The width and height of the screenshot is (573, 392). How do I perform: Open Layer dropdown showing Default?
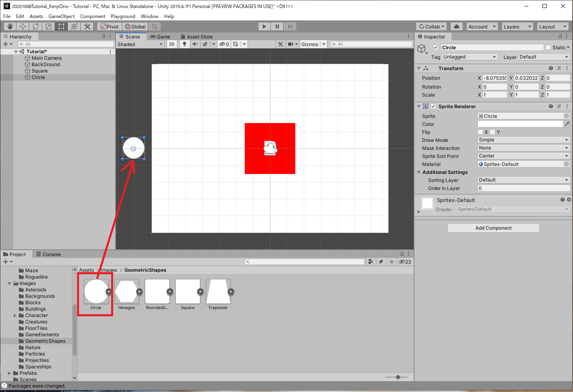544,57
